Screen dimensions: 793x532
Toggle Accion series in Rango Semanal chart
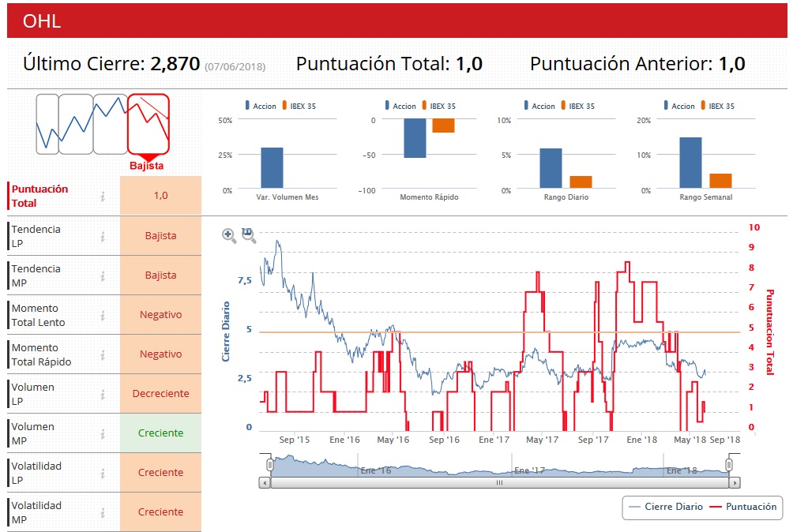[679, 106]
